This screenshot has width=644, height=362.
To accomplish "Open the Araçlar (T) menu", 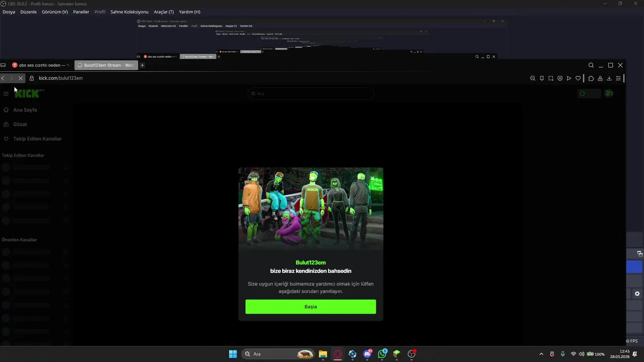I will click(x=164, y=12).
